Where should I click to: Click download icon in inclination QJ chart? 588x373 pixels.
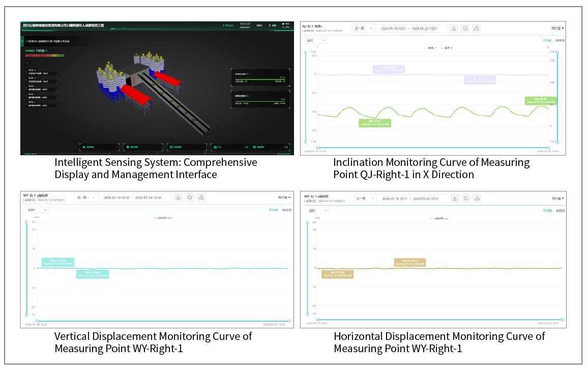(454, 28)
